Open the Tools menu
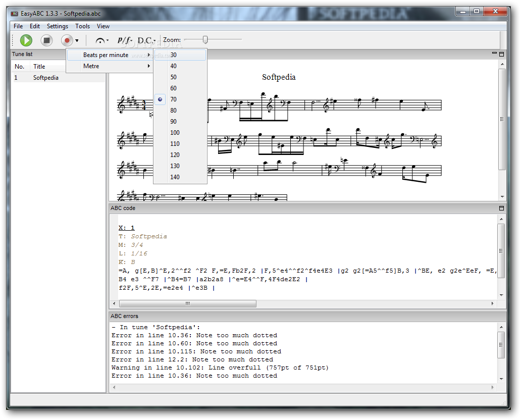The width and height of the screenshot is (521, 420). (82, 26)
